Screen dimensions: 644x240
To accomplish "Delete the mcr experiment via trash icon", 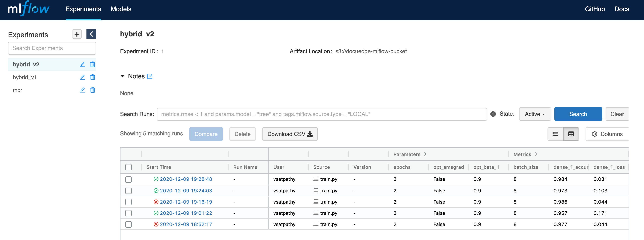I will click(x=92, y=90).
